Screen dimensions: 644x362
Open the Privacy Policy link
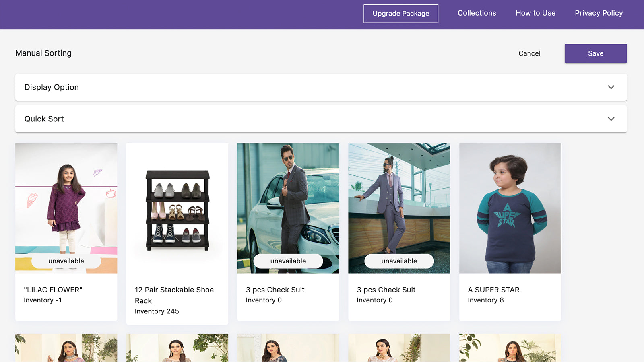(x=599, y=13)
